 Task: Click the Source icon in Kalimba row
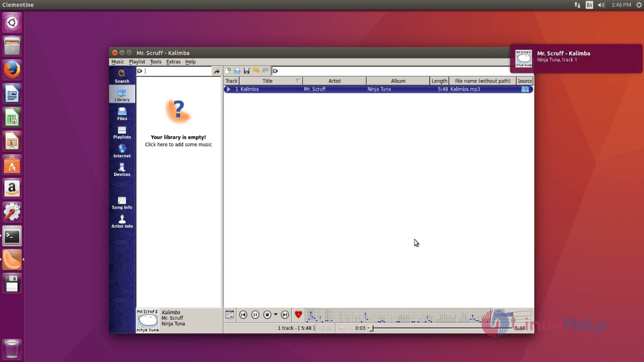[525, 89]
